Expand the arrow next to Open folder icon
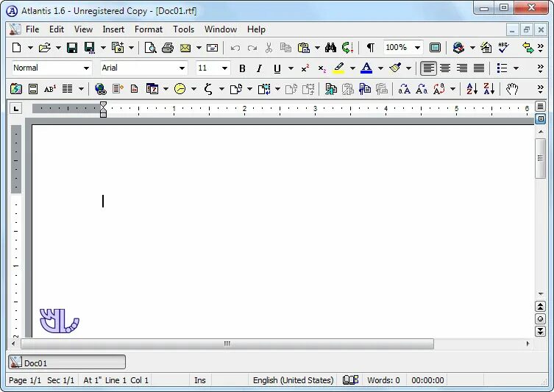The height and width of the screenshot is (392, 554). [x=58, y=47]
